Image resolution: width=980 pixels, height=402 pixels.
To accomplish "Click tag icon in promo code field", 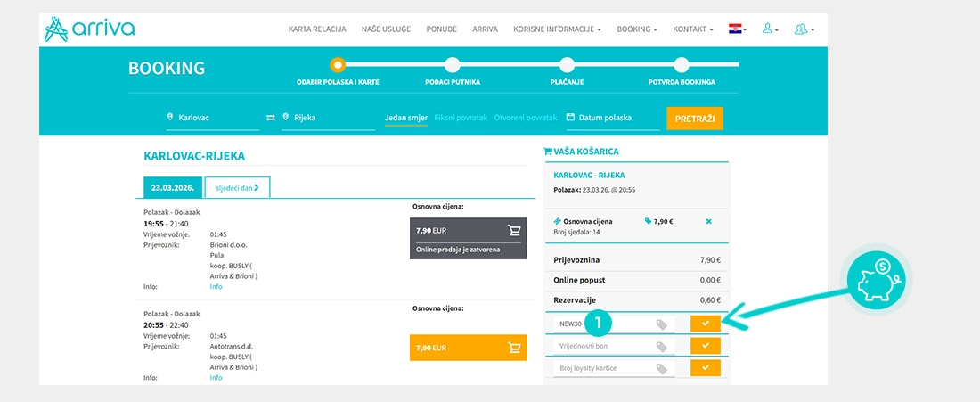I will point(661,324).
